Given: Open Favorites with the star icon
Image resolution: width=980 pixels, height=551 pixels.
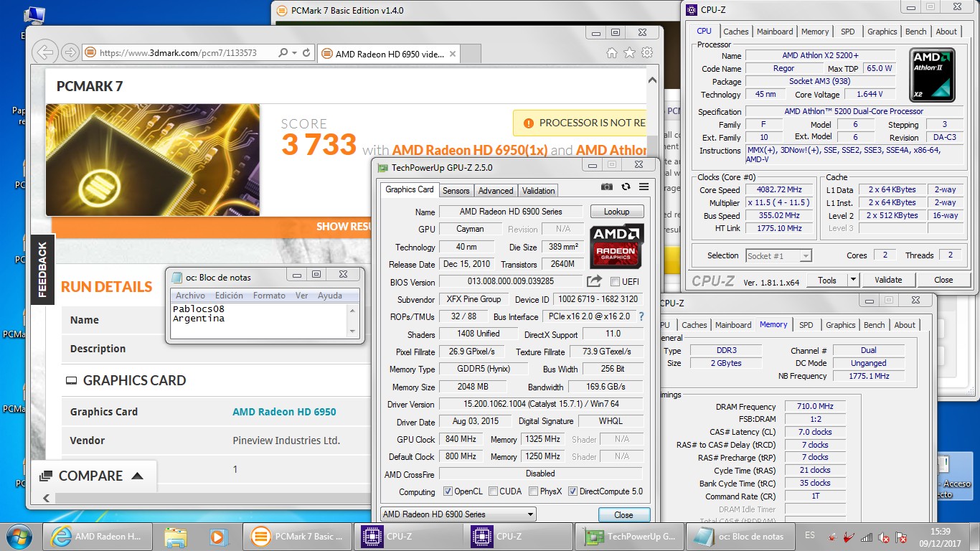Looking at the screenshot, I should 629,53.
